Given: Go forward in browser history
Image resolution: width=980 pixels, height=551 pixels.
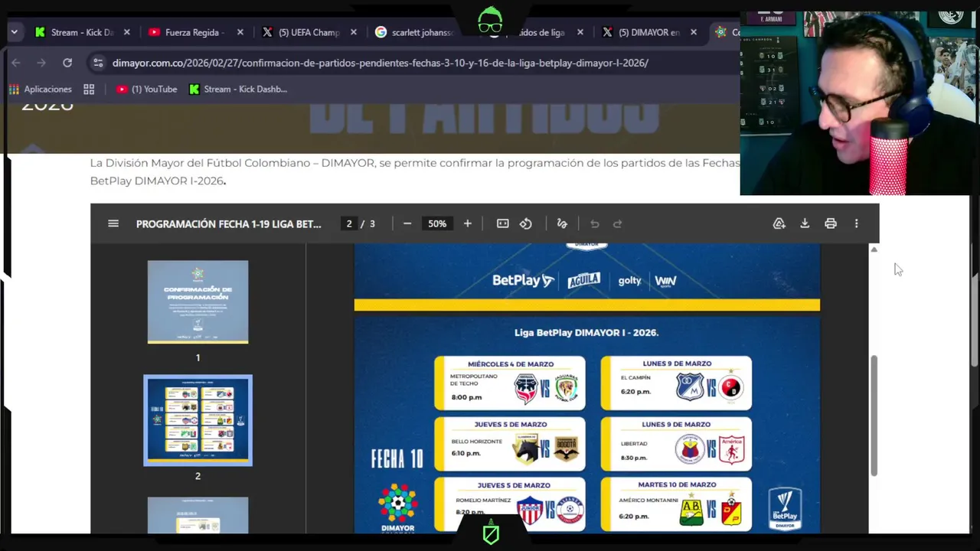Looking at the screenshot, I should coord(41,63).
